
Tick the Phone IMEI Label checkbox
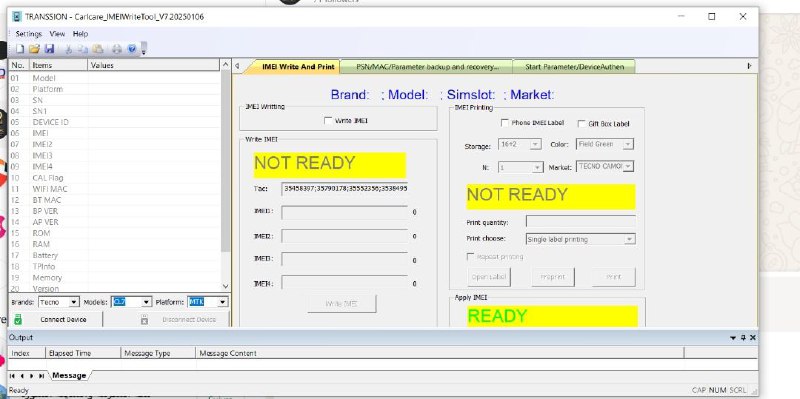(x=505, y=123)
